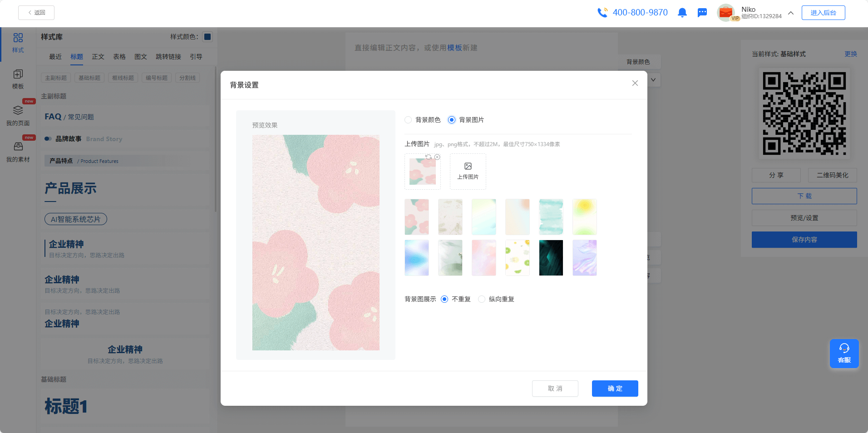The width and height of the screenshot is (868, 433).
Task: Remove the uploaded image with the x icon
Action: [437, 157]
